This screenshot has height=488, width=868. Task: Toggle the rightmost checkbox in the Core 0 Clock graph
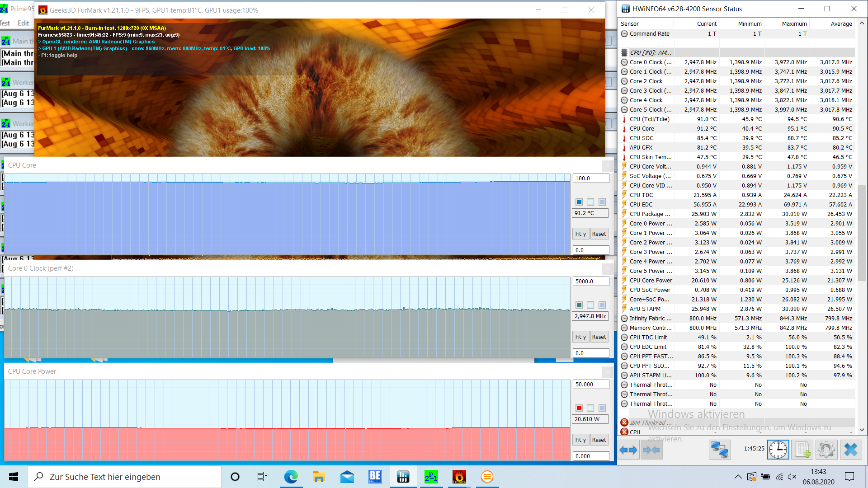(x=602, y=305)
